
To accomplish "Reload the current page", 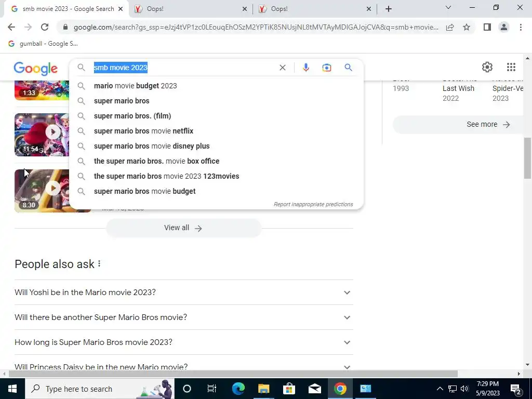I will [x=45, y=27].
